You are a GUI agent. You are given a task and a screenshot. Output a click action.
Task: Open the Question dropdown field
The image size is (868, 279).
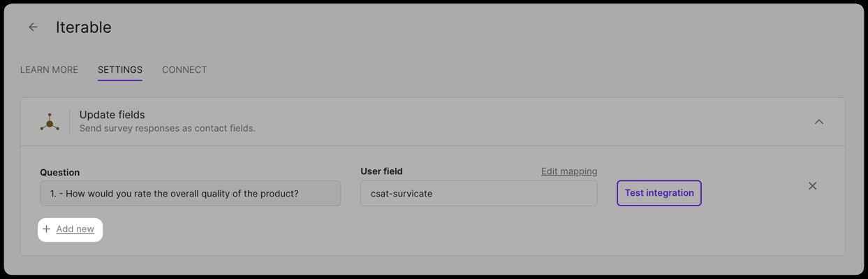(190, 193)
